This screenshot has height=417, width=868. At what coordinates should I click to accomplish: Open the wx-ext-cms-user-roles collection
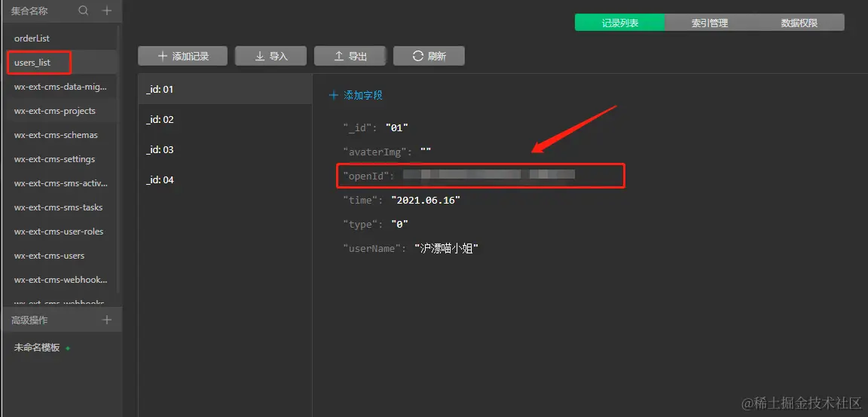59,231
